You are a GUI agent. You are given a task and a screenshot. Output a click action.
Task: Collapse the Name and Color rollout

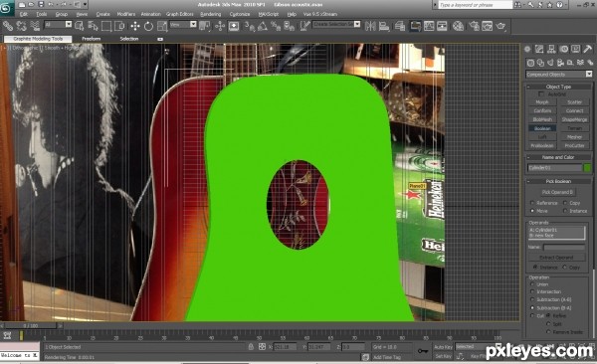click(558, 157)
